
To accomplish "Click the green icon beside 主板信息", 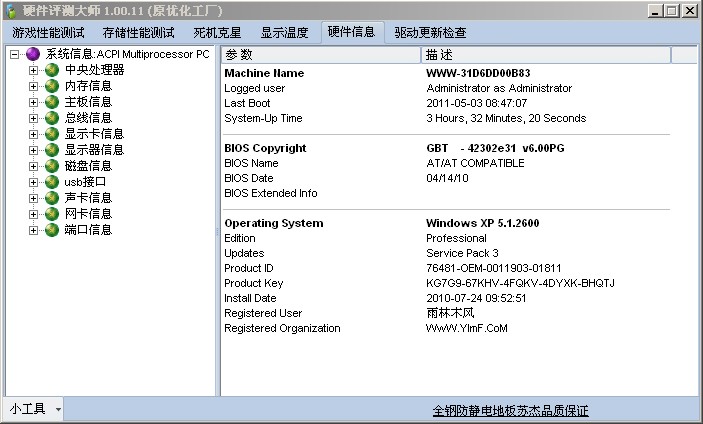I will point(52,102).
